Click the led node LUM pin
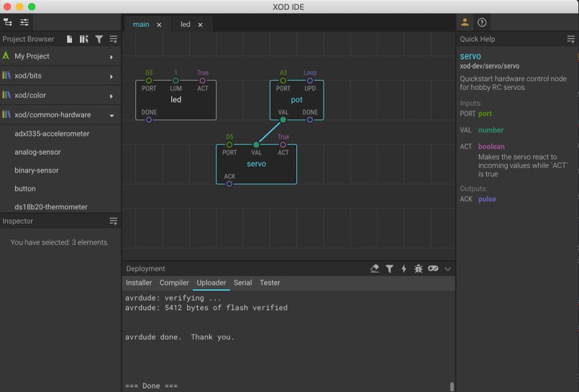Image resolution: width=579 pixels, height=392 pixels. (x=175, y=81)
